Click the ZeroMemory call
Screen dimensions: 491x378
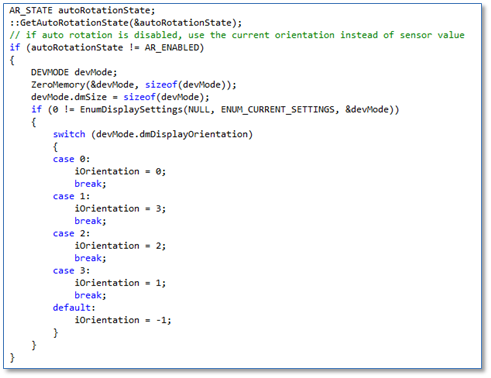click(134, 85)
